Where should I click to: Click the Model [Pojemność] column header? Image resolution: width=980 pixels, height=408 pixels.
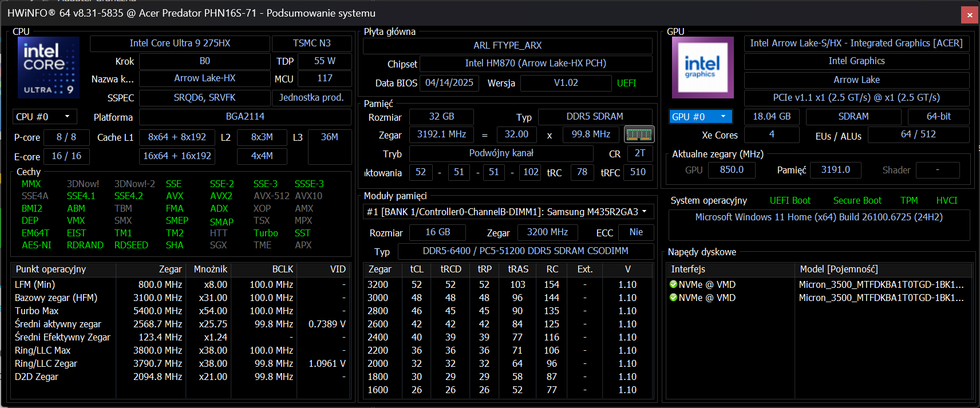839,269
